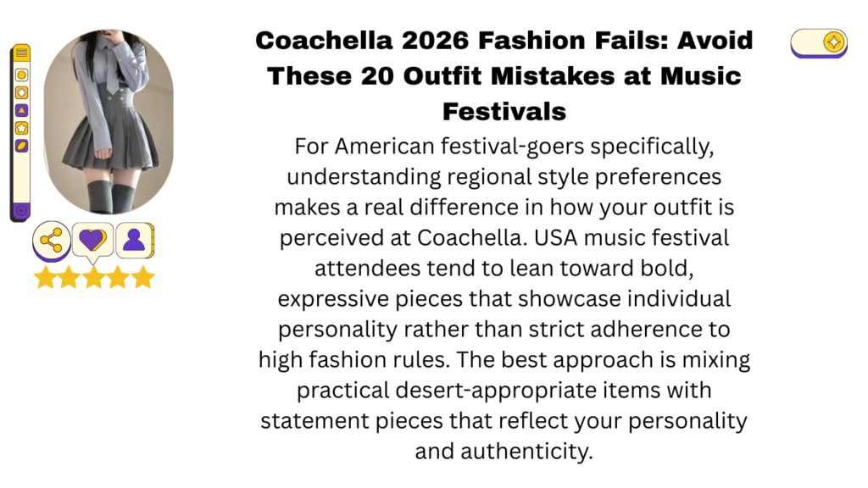Select the purple oval icon in sidebar

click(x=21, y=146)
